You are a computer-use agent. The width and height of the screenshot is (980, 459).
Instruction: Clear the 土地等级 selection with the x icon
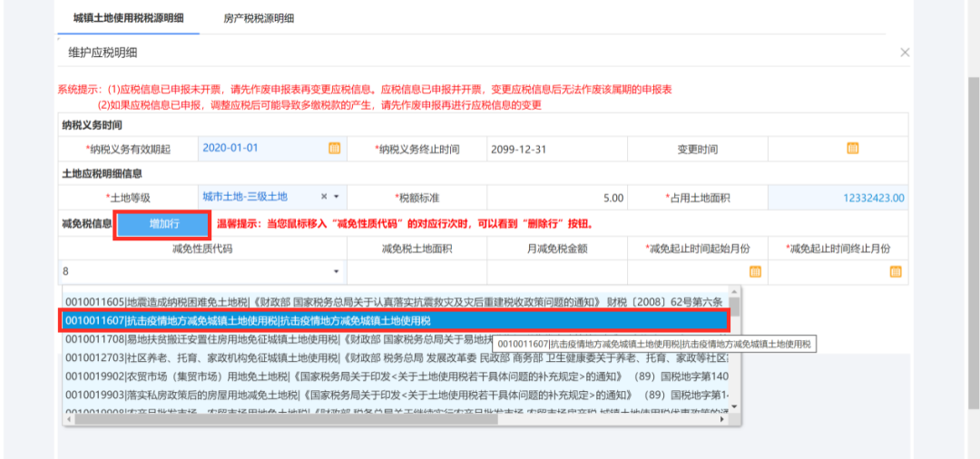pos(324,197)
